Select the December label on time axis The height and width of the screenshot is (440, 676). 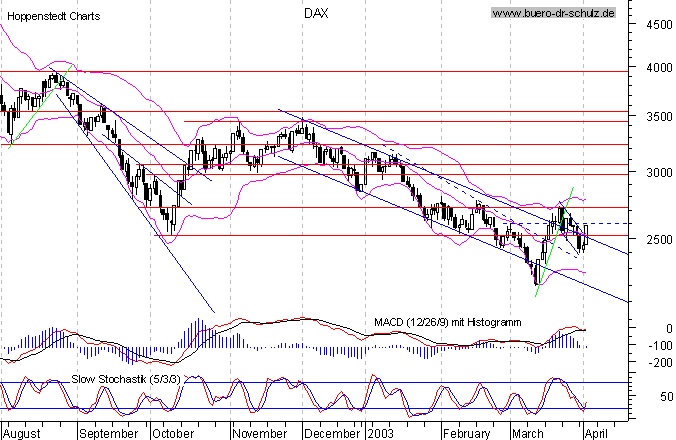tap(332, 433)
